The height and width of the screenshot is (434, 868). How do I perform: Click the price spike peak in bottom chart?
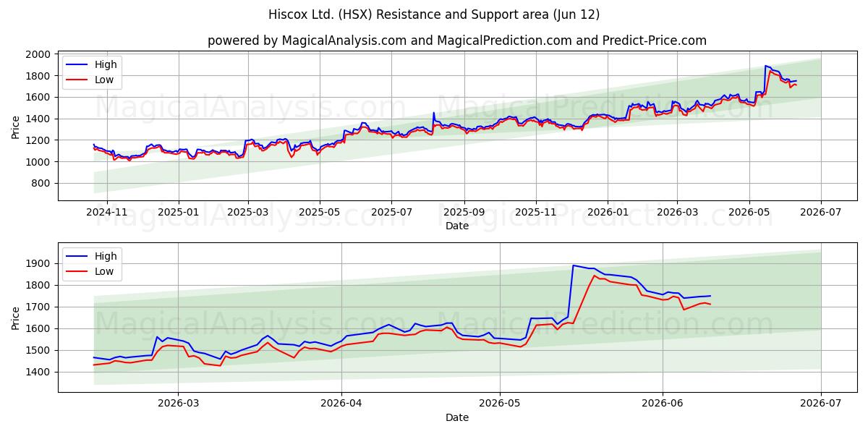[x=573, y=265]
